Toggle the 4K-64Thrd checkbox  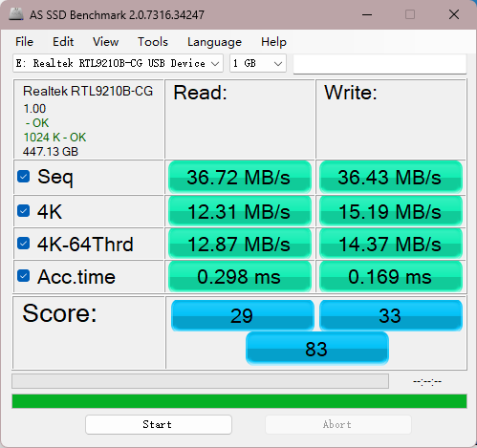[24, 244]
